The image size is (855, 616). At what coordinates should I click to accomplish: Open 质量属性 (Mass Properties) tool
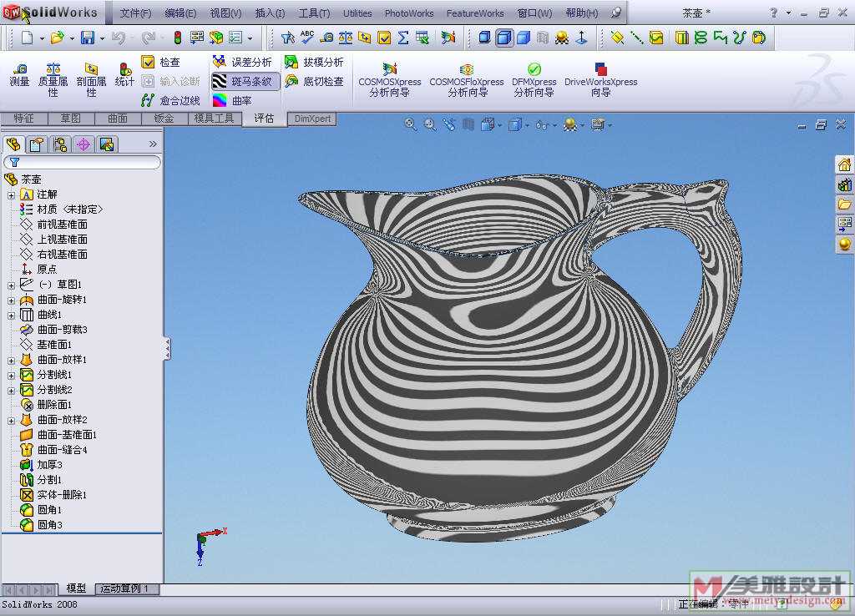click(x=53, y=69)
